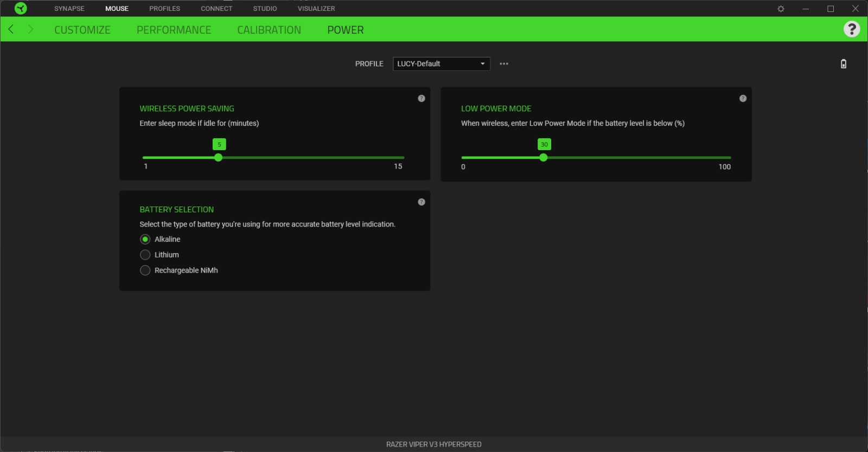Switch to the Synapse tab

click(69, 9)
